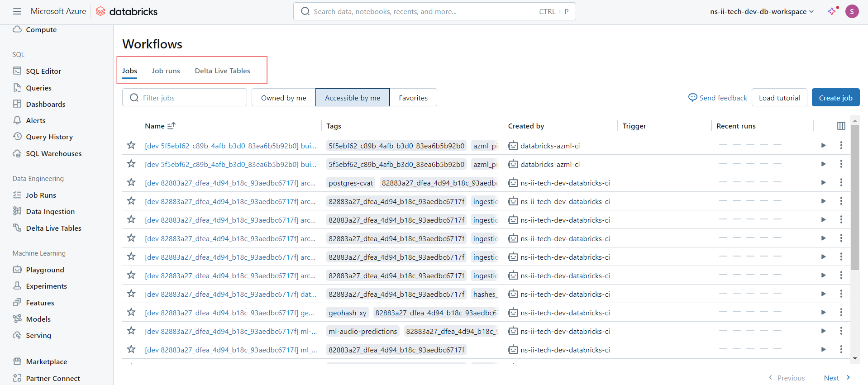
Task: Open the ml-audio-predictions job link
Action: pyautogui.click(x=231, y=331)
